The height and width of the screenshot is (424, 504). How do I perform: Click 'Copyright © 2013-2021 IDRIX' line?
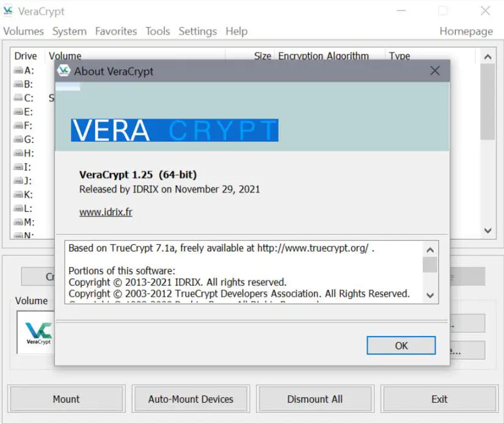click(x=177, y=282)
